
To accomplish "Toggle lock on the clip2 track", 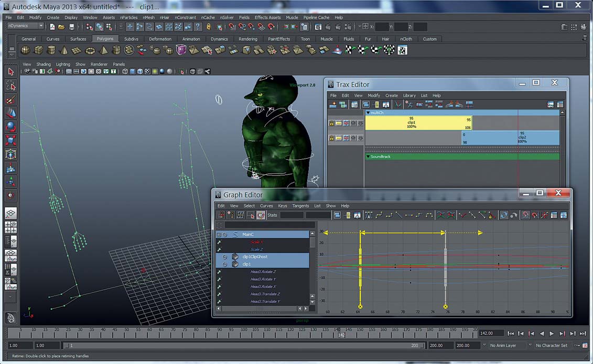I will 331,138.
